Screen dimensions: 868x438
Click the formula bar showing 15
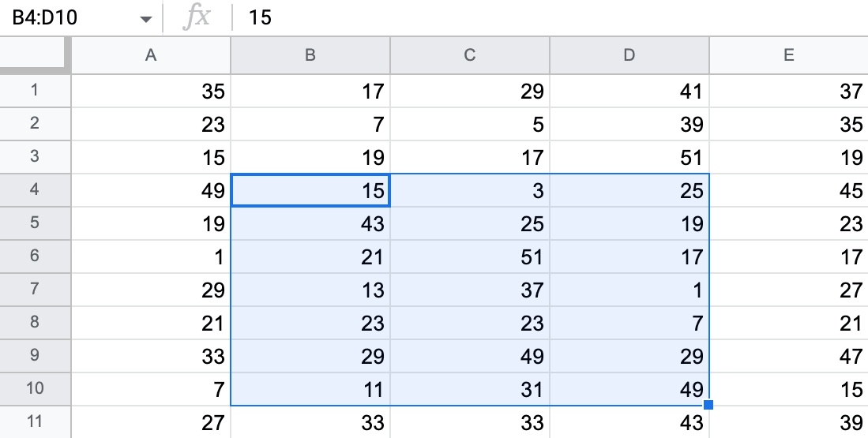[x=550, y=17]
